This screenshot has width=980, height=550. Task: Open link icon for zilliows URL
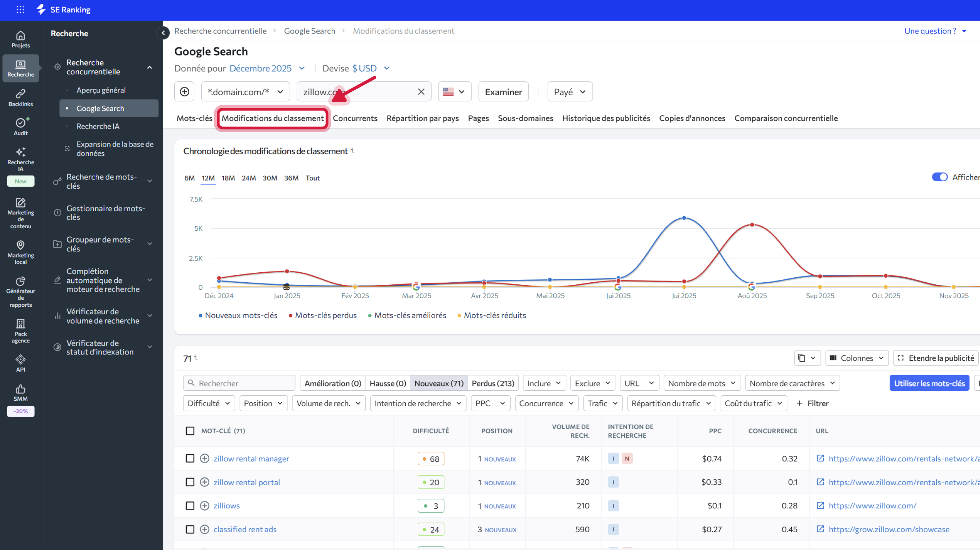[x=821, y=506]
